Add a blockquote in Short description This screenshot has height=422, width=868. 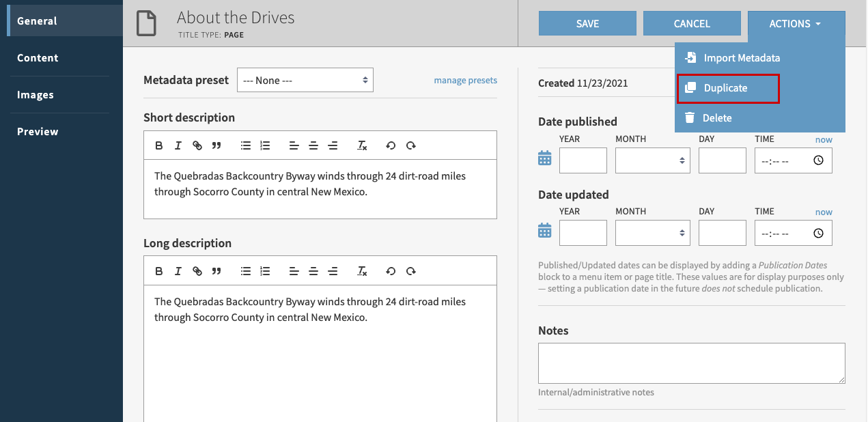click(x=216, y=145)
